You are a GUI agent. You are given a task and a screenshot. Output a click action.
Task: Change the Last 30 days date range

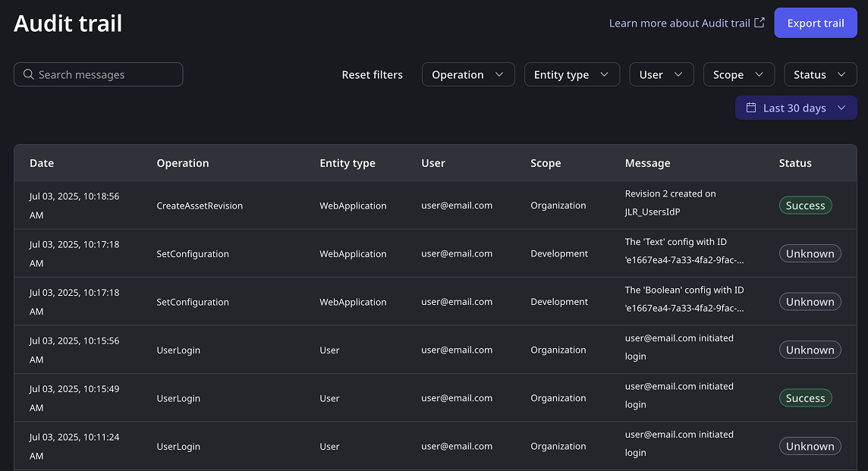click(795, 108)
